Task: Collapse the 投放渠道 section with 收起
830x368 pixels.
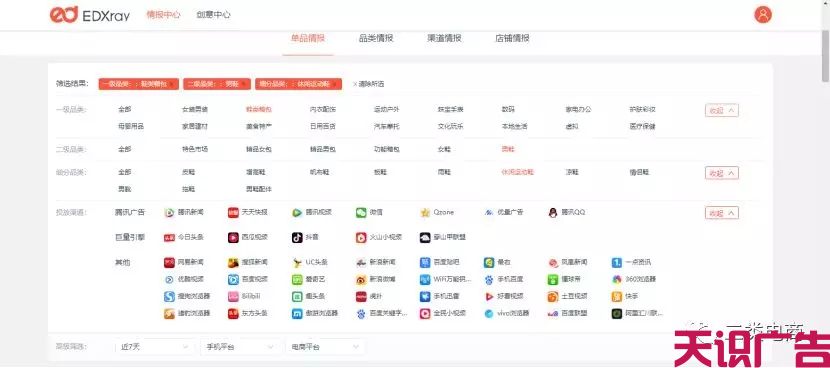Action: pyautogui.click(x=721, y=213)
